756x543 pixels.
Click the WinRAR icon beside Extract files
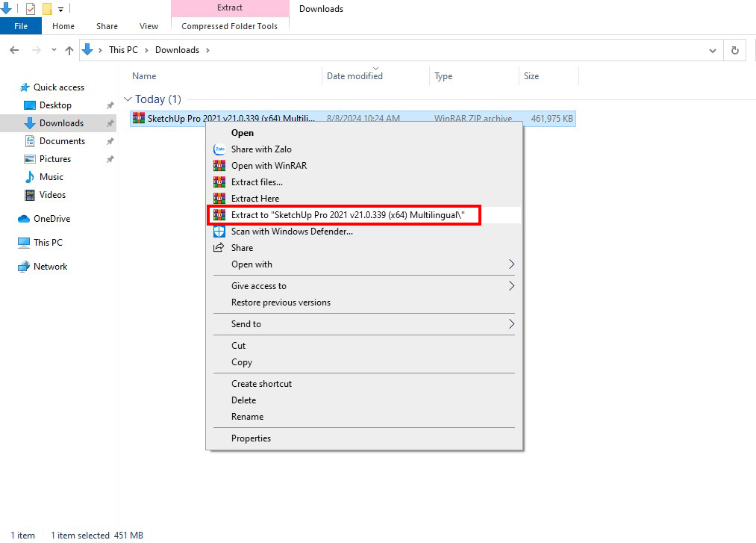(219, 182)
